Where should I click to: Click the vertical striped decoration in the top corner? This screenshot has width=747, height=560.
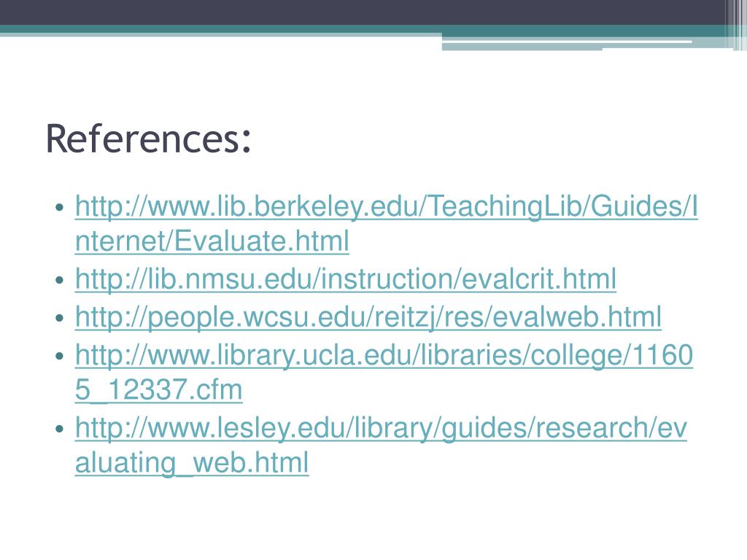coord(735,25)
